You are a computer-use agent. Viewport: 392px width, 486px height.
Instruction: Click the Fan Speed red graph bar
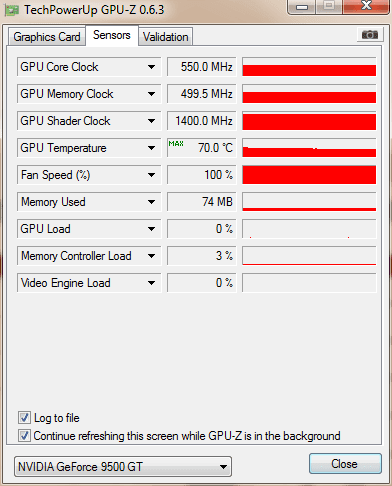(x=309, y=175)
